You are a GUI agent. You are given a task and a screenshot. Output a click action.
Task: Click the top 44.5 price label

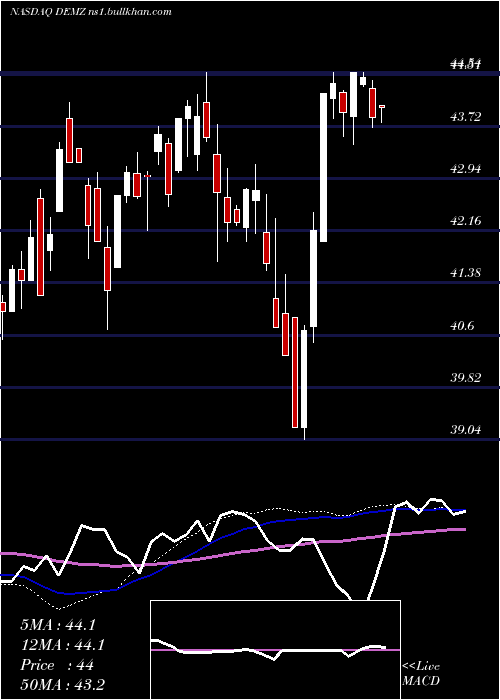466,65
